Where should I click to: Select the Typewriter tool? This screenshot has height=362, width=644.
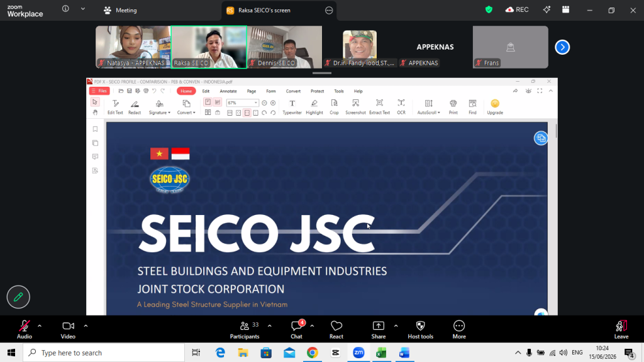point(292,107)
